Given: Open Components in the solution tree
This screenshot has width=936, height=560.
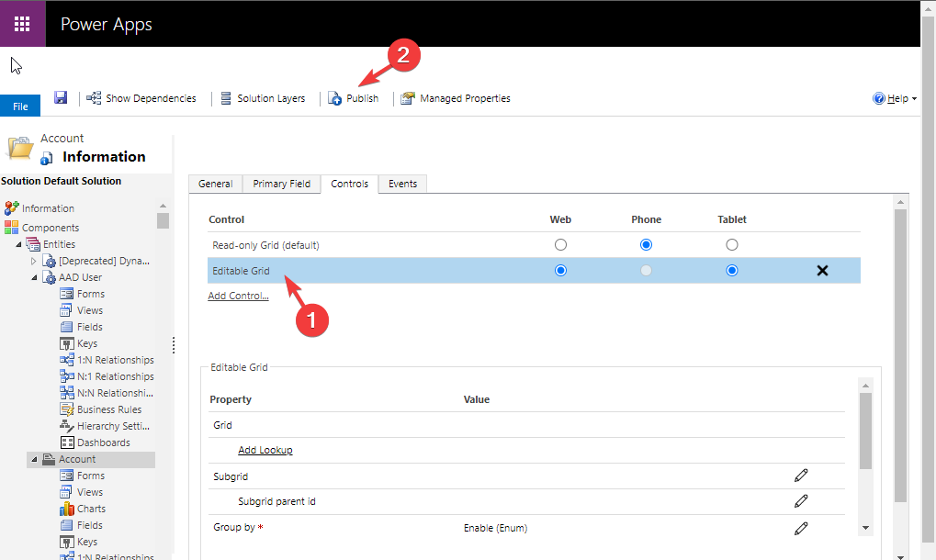Looking at the screenshot, I should click(51, 228).
